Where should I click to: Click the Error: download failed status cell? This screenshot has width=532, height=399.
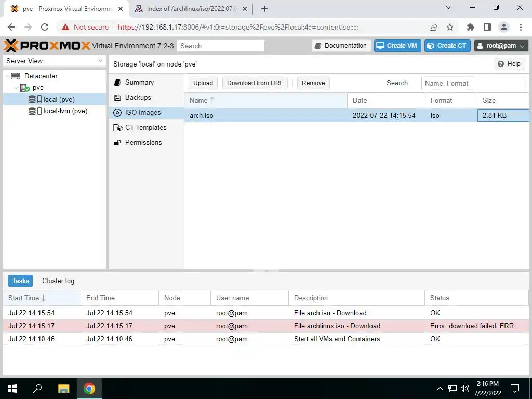477,326
